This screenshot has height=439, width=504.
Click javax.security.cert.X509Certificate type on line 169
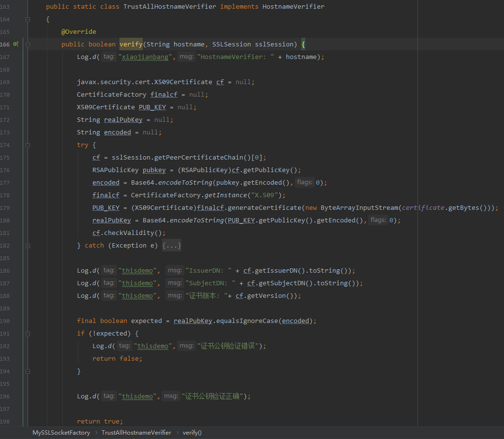pyautogui.click(x=144, y=82)
